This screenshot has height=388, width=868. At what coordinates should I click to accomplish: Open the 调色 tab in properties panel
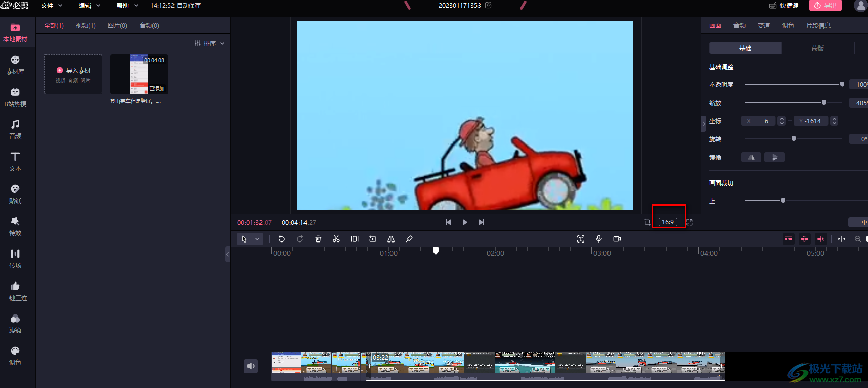(788, 25)
